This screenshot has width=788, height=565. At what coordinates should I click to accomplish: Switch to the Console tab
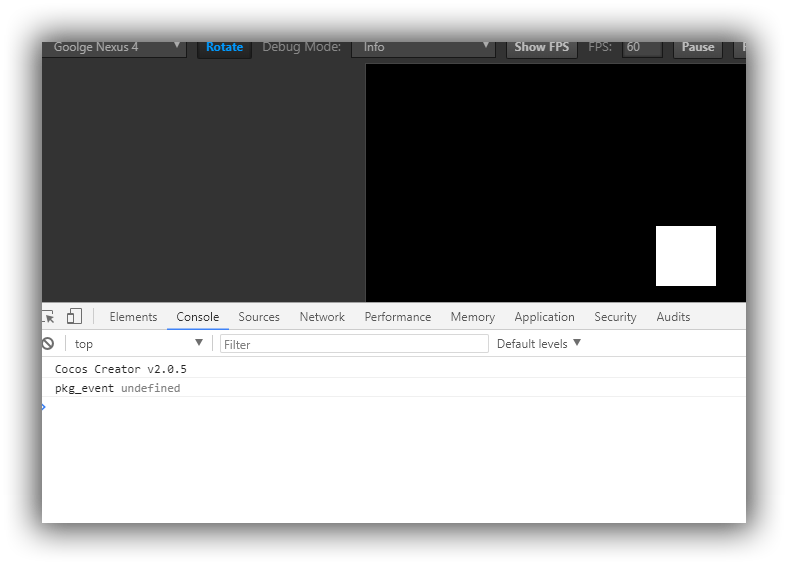pyautogui.click(x=198, y=317)
